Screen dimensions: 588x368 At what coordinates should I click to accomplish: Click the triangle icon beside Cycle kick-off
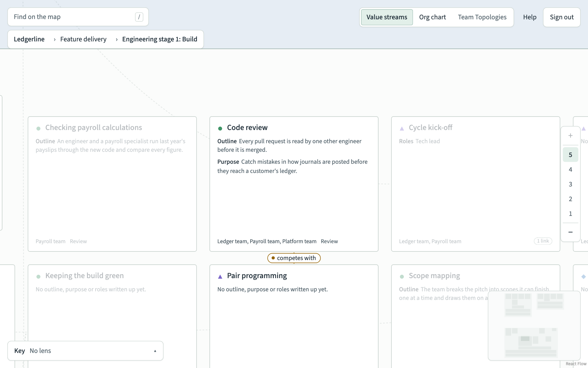coord(402,128)
